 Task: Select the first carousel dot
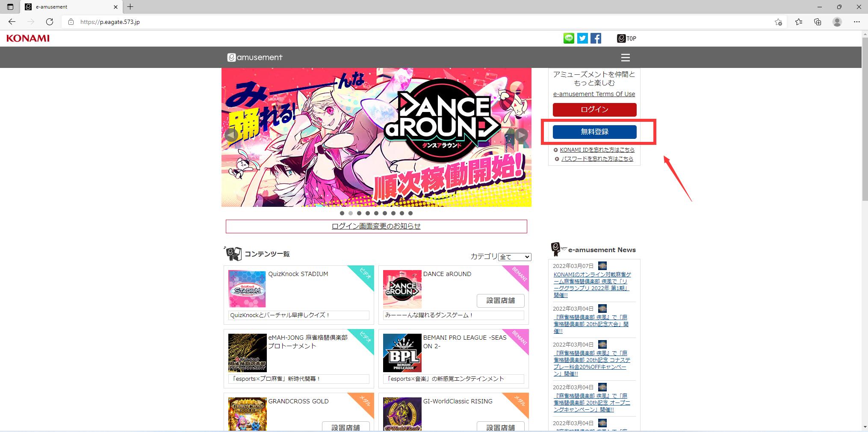pyautogui.click(x=342, y=213)
